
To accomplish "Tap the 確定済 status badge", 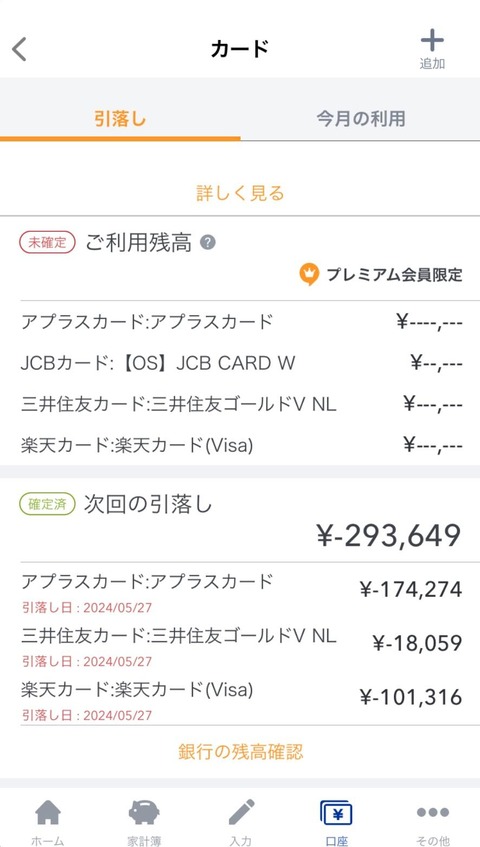I will pos(48,505).
